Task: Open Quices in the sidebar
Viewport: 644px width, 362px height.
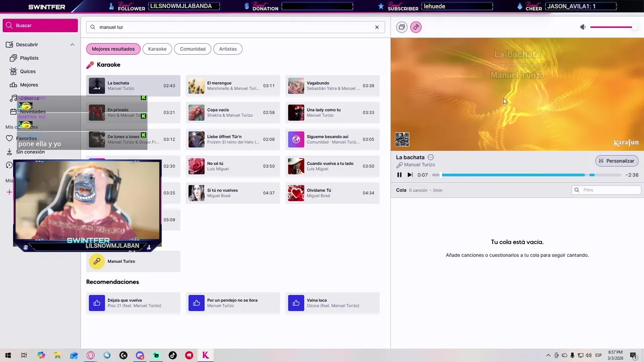Action: tap(28, 71)
